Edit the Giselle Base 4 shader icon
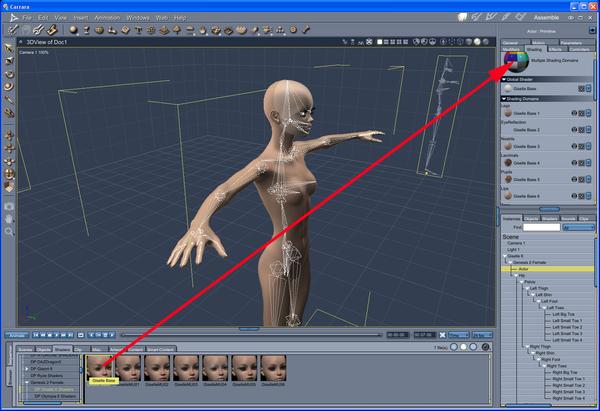 [581, 163]
